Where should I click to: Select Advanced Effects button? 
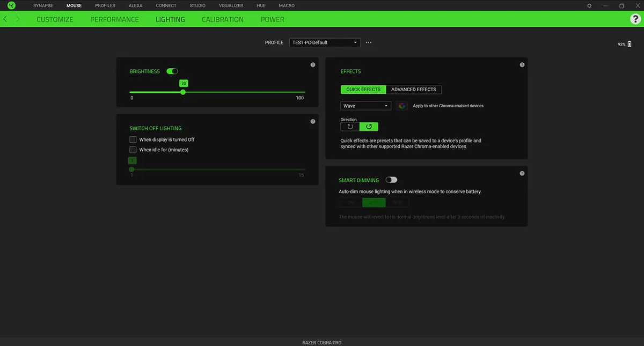tap(414, 90)
